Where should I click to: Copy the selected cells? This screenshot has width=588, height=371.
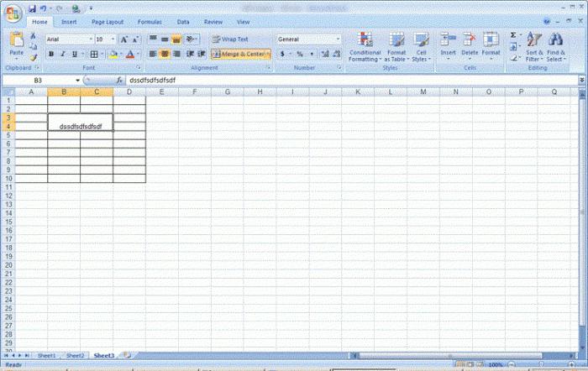[x=33, y=46]
